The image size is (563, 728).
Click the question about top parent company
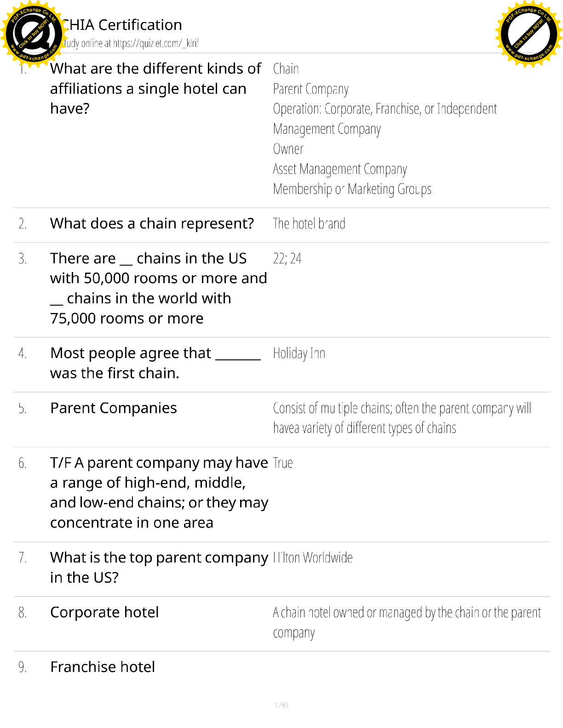pos(159,567)
